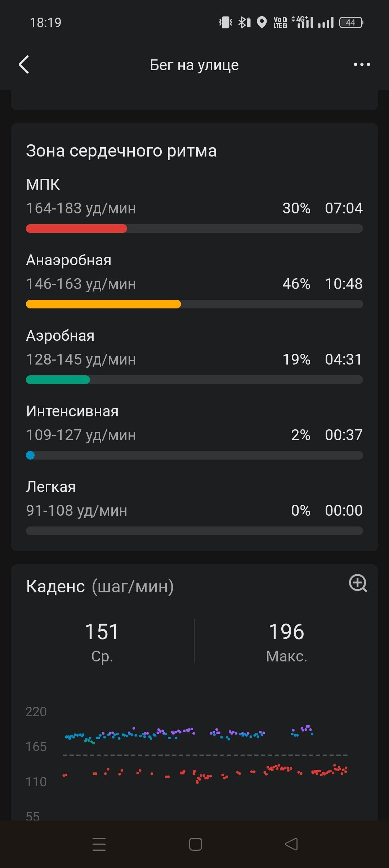The width and height of the screenshot is (389, 868).
Task: Tap the Зона сердечного ритма heading
Action: [121, 151]
